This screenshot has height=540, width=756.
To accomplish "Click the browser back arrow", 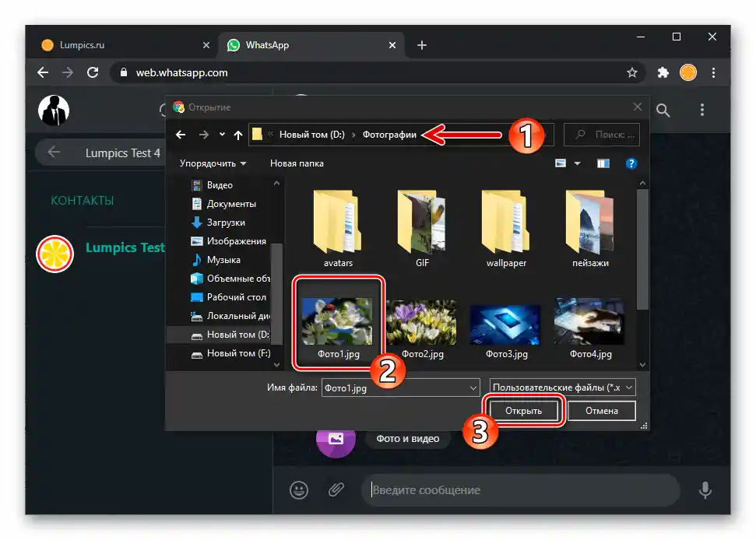I will coord(43,72).
